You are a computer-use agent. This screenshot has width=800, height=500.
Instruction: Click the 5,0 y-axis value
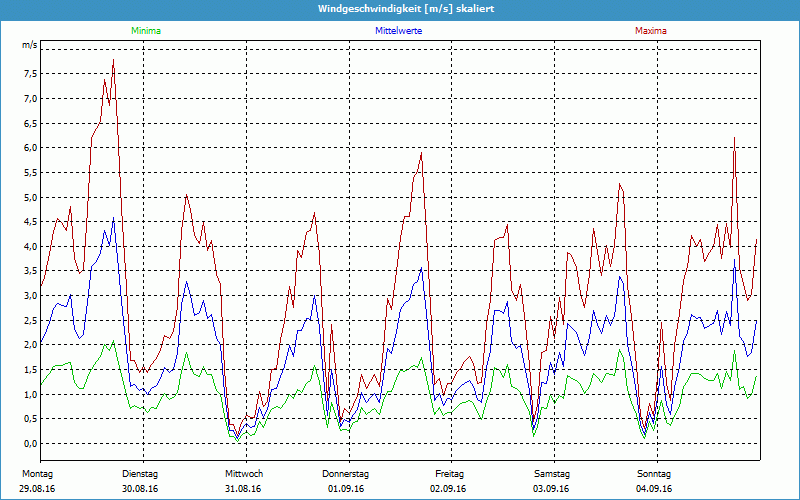coord(30,197)
